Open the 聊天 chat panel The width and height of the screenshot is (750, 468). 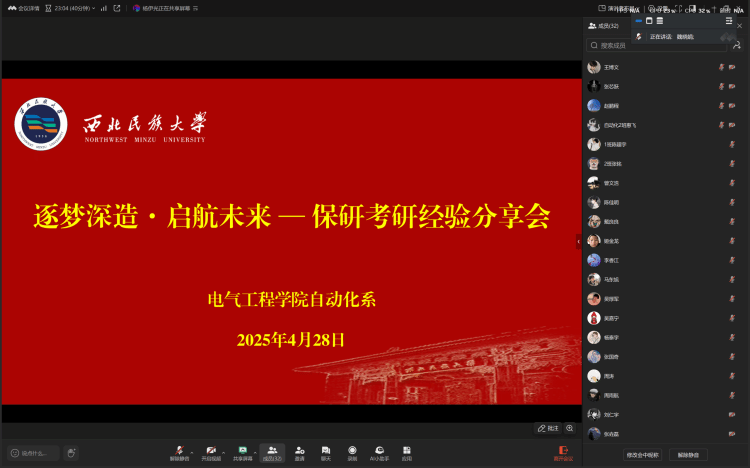tap(326, 450)
